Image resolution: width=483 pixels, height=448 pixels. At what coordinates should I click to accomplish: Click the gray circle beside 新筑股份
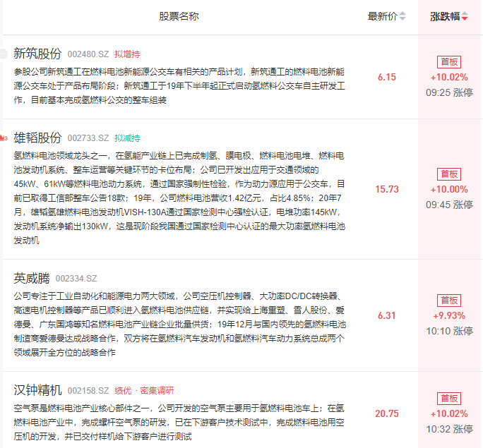pyautogui.click(x=4, y=54)
